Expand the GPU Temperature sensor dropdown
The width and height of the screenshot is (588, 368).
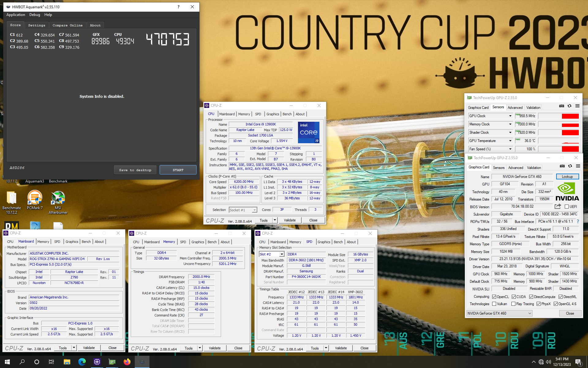(510, 141)
